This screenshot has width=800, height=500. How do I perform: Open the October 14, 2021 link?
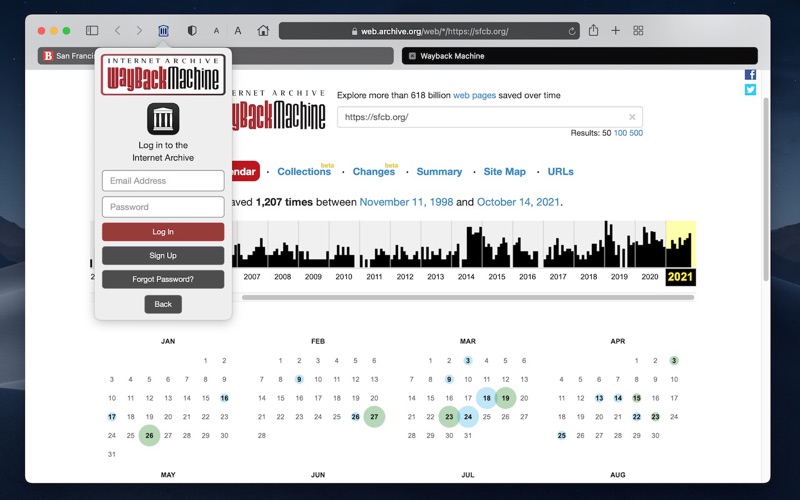pyautogui.click(x=518, y=202)
